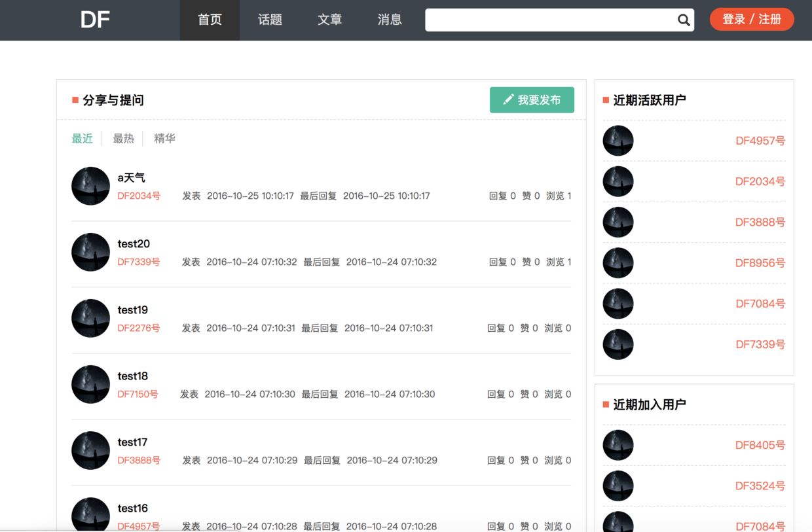Select the 最近 tab

(83, 138)
